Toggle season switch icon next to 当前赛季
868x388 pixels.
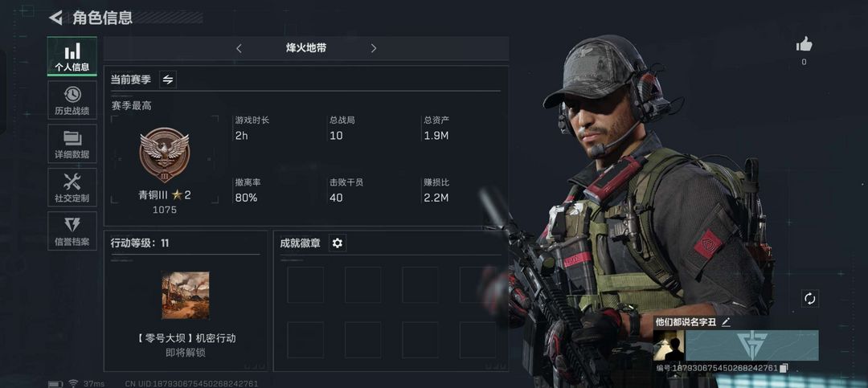point(168,80)
